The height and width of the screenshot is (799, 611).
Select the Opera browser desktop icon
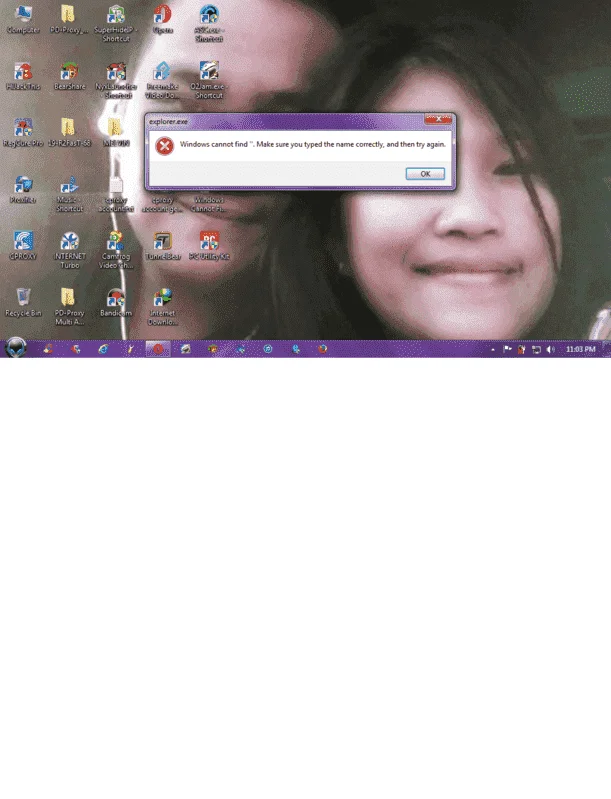tap(163, 19)
